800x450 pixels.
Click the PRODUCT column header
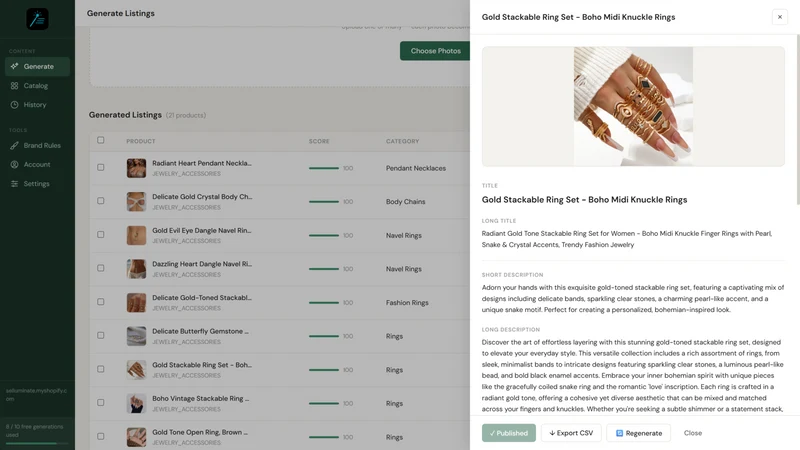click(x=141, y=141)
